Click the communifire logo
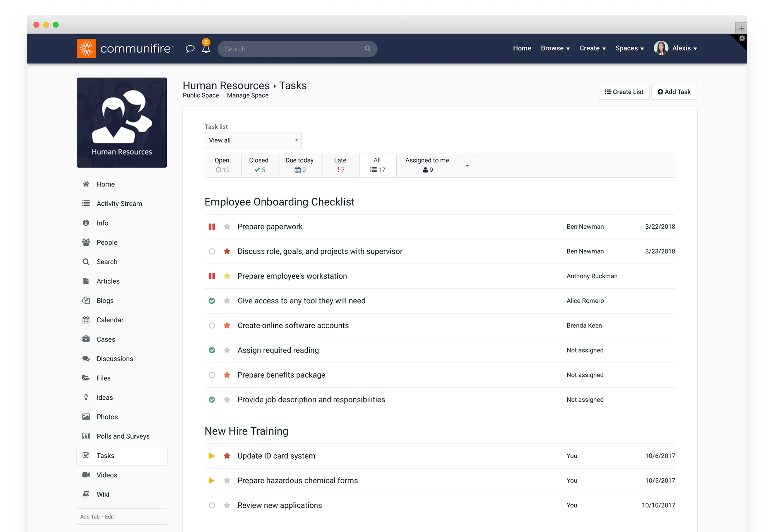The height and width of the screenshot is (532, 774). click(125, 48)
